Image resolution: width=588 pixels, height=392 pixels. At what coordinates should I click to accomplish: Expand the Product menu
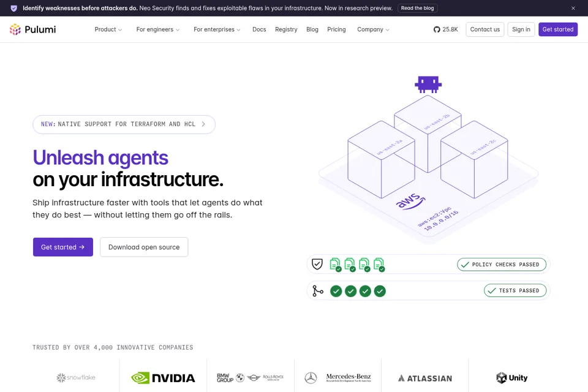point(108,29)
